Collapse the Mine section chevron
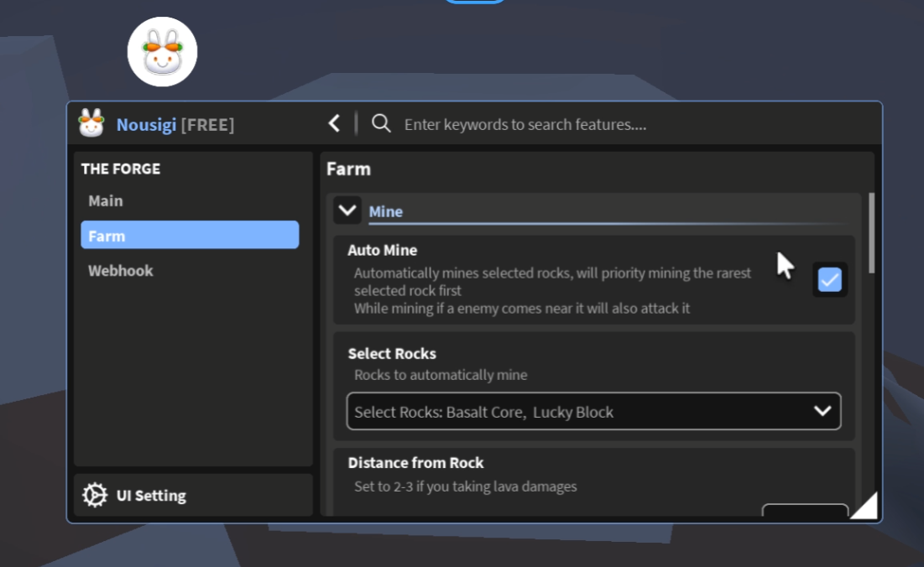 point(347,211)
